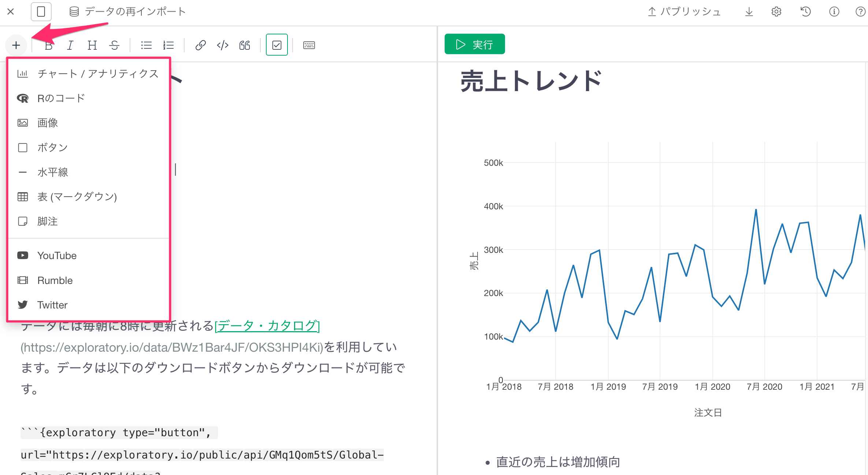Insert a blockquote with the quote icon
The width and height of the screenshot is (868, 475).
tap(245, 45)
